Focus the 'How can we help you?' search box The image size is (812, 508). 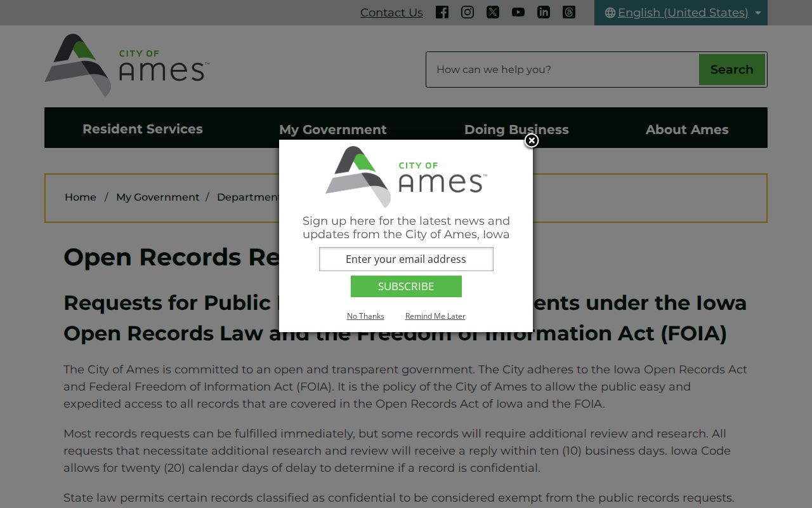pos(563,69)
